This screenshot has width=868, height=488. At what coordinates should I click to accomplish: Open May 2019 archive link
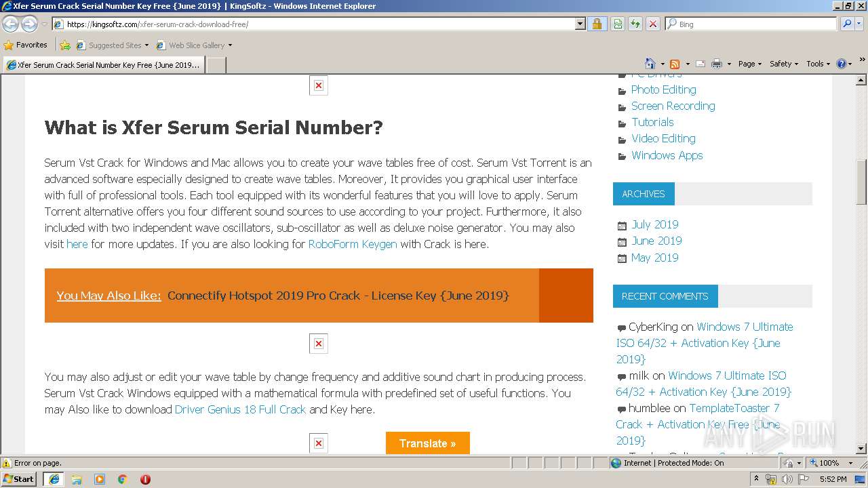click(x=654, y=258)
